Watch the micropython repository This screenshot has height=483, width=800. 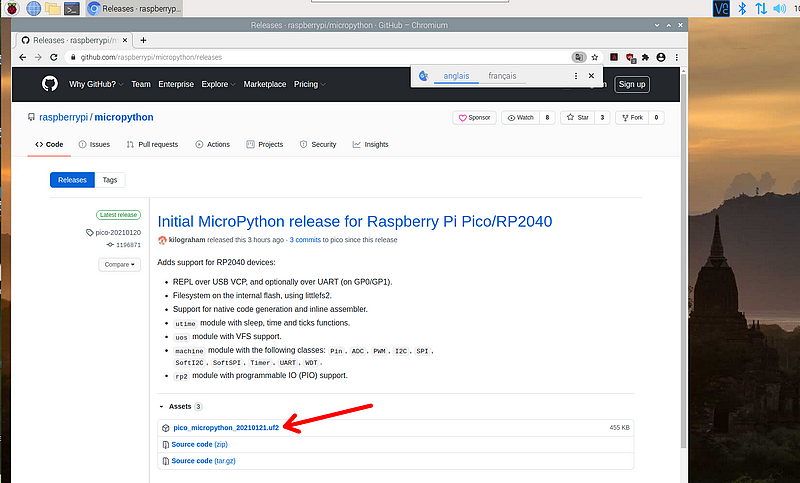point(520,117)
